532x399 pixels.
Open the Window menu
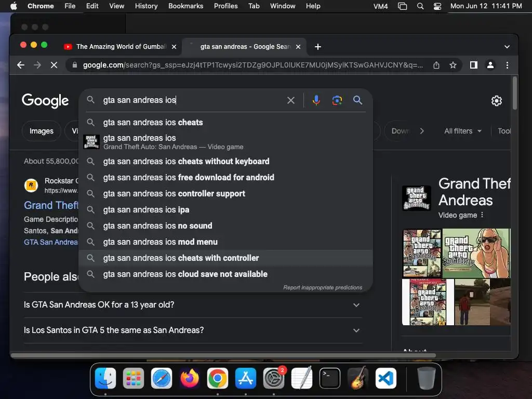(x=283, y=6)
